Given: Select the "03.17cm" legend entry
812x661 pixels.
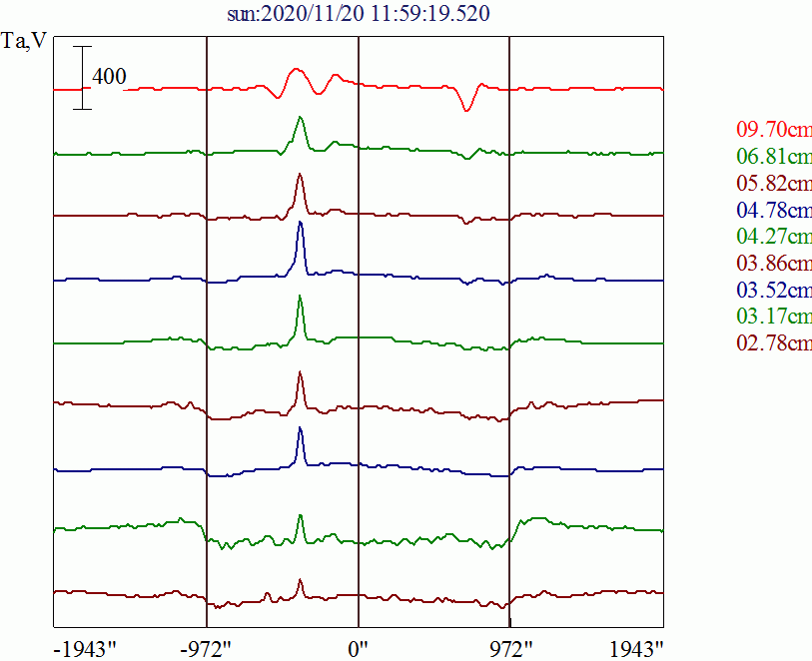Looking at the screenshot, I should (774, 316).
